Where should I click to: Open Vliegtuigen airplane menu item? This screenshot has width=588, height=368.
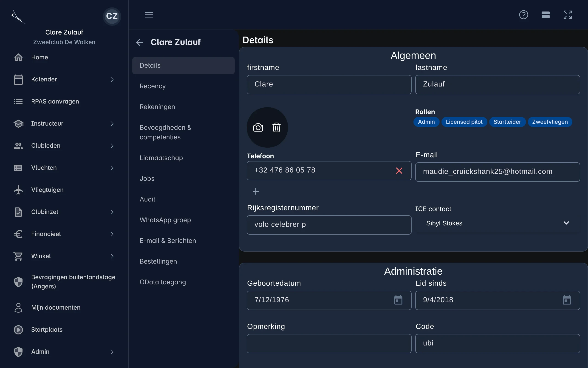click(64, 190)
